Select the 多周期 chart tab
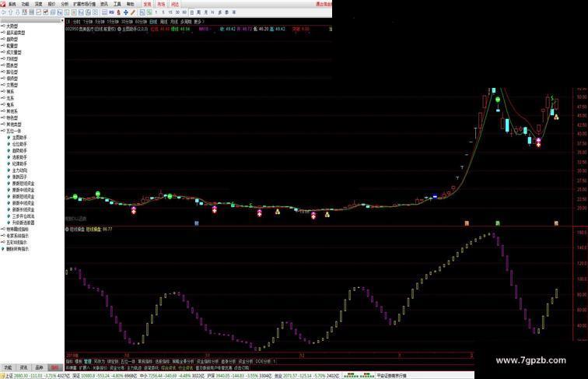 point(186,22)
